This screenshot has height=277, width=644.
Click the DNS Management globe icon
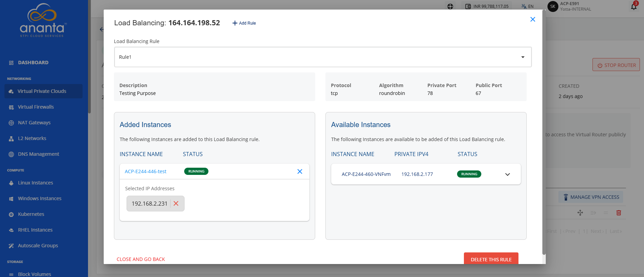pyautogui.click(x=11, y=154)
